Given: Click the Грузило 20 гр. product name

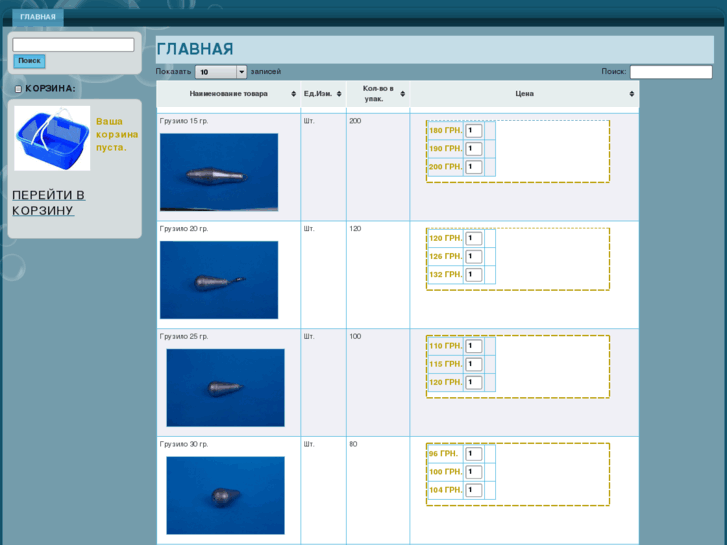Looking at the screenshot, I should pos(184,229).
